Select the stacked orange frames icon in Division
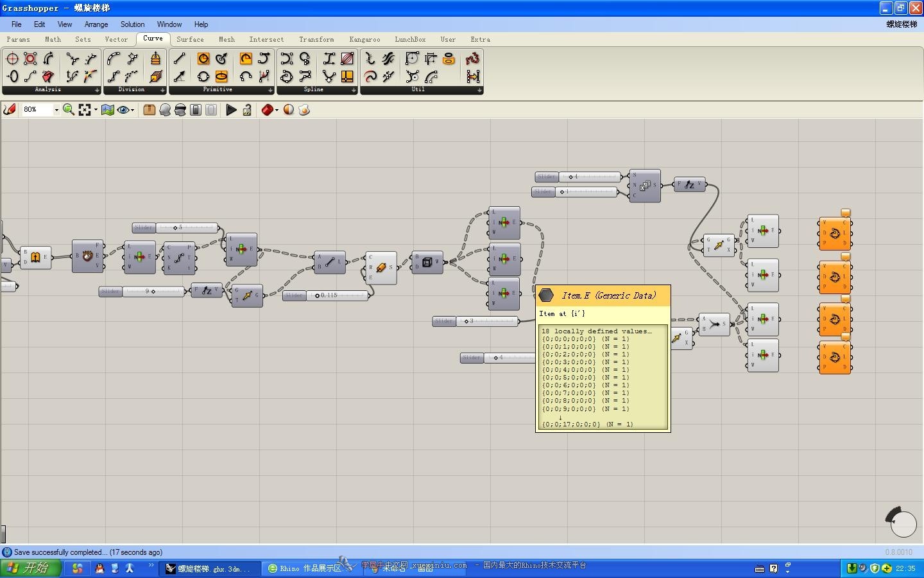924x578 pixels. [x=155, y=76]
